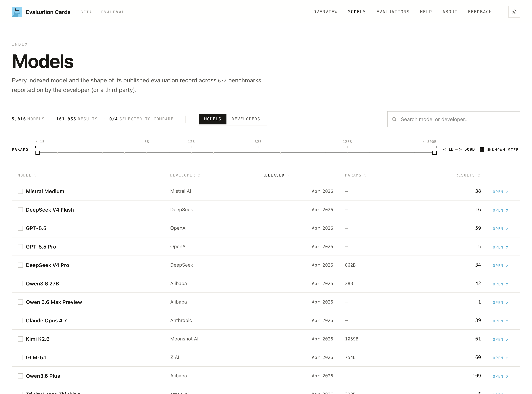Click the params slider track at 32B
Image resolution: width=532 pixels, height=394 pixels.
258,153
